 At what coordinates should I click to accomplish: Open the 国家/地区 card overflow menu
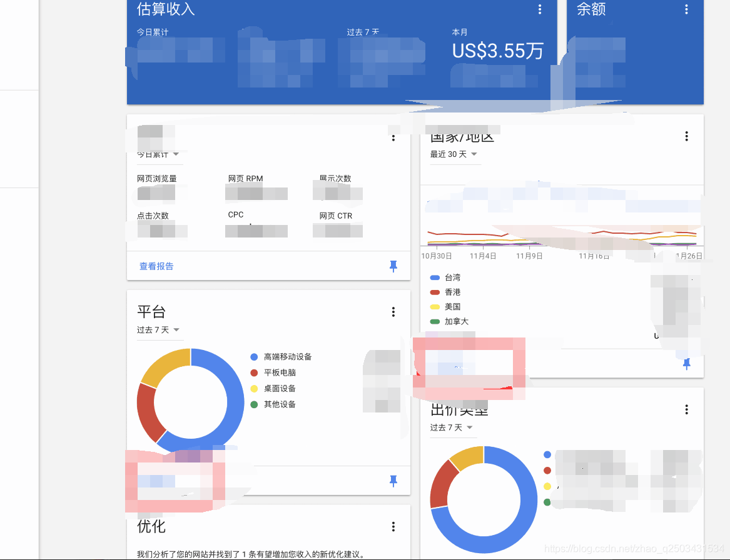[686, 136]
